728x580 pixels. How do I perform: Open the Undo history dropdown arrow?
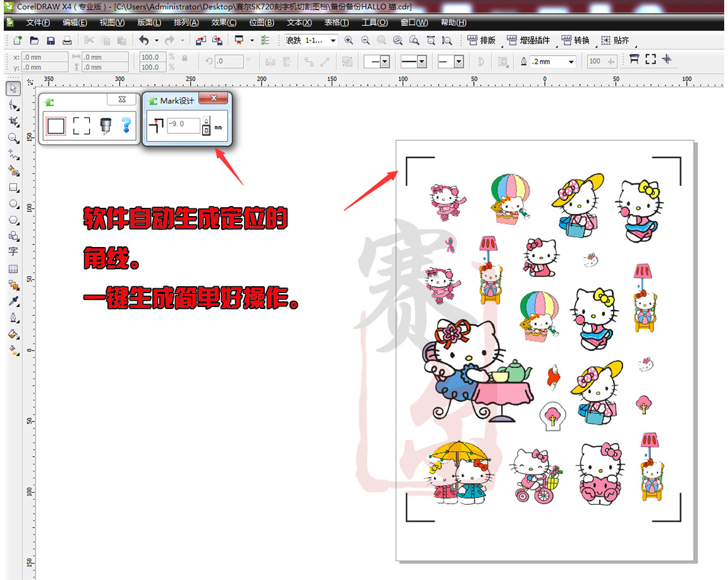click(x=157, y=40)
